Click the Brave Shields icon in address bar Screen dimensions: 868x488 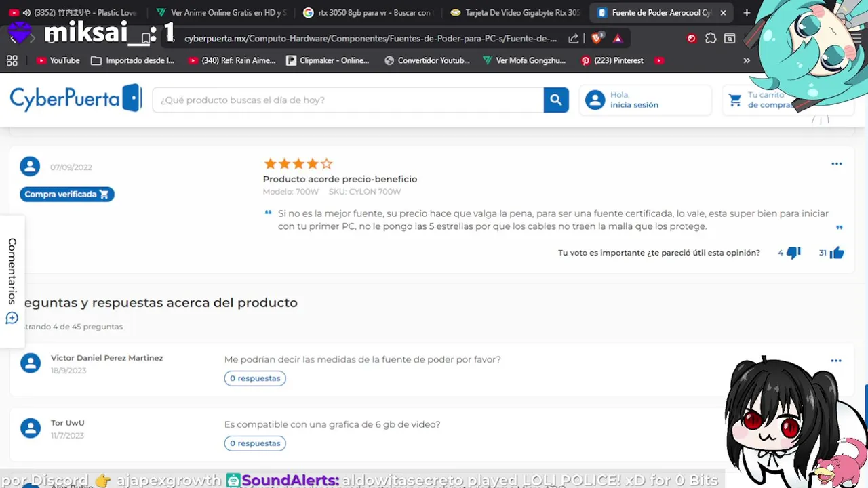pos(597,39)
